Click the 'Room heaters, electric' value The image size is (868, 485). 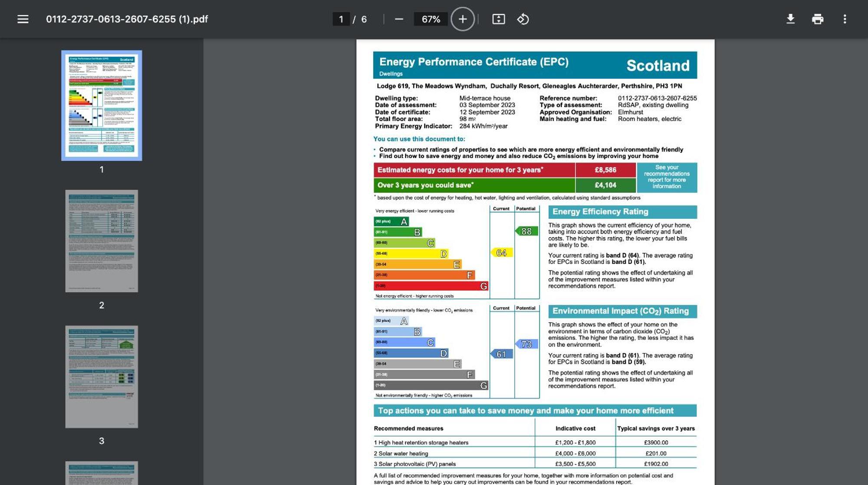pyautogui.click(x=650, y=119)
